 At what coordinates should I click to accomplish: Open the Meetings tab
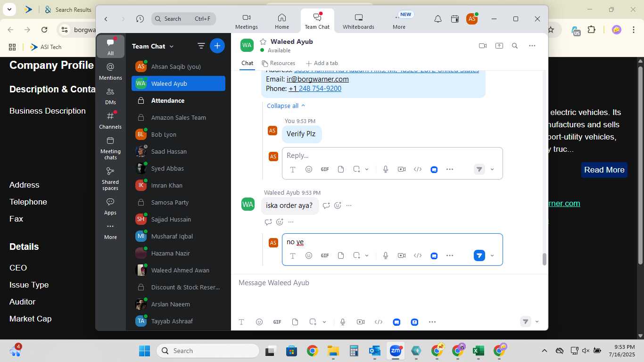click(x=247, y=21)
